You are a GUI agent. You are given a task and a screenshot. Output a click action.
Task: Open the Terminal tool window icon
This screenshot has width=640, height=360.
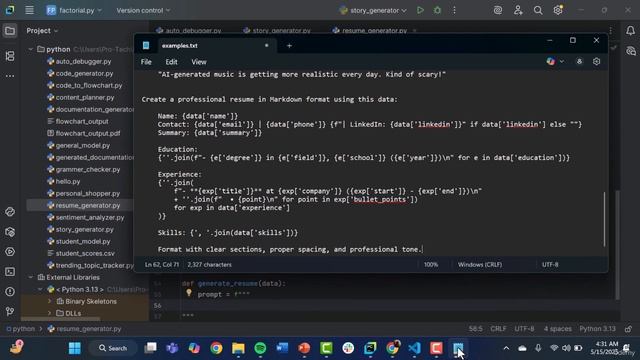(10, 272)
